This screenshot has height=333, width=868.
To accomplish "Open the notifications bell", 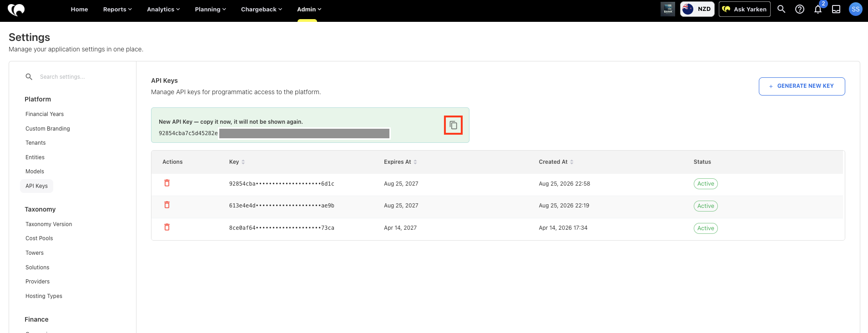I will point(818,9).
